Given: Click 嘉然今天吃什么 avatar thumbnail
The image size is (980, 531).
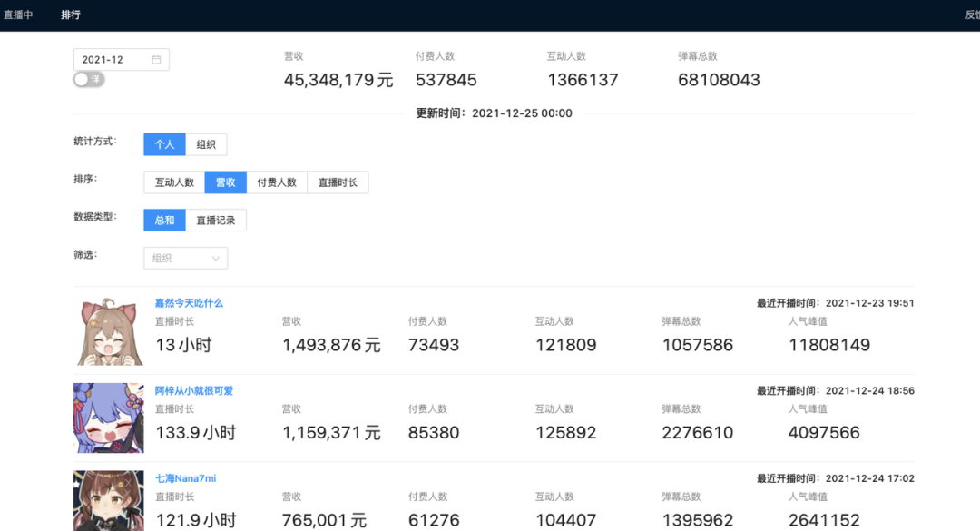Looking at the screenshot, I should (109, 331).
